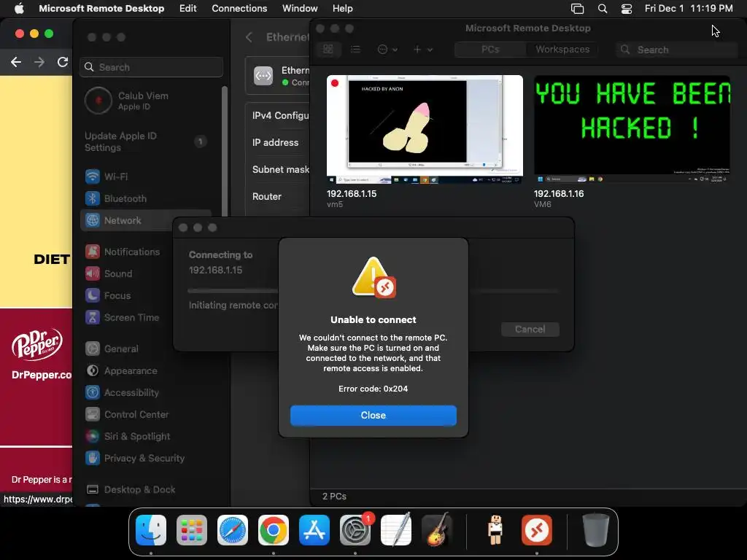Open the Window menu
This screenshot has width=747, height=560.
point(300,8)
